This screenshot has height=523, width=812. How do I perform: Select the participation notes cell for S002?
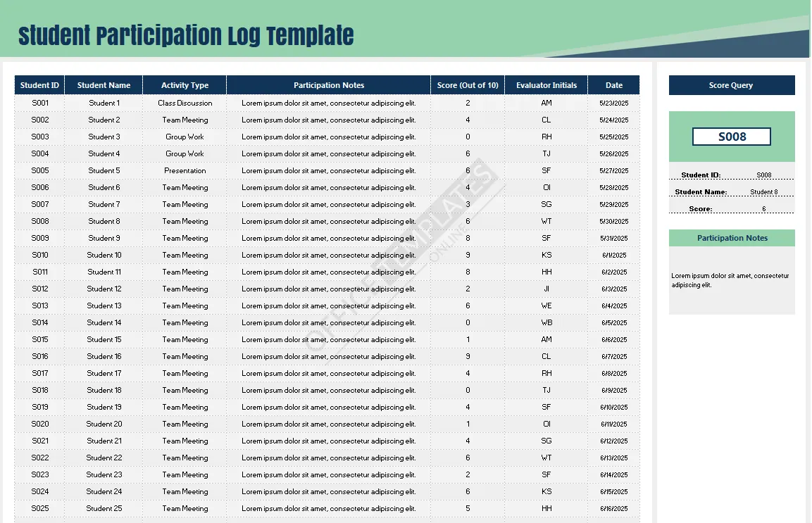point(329,120)
